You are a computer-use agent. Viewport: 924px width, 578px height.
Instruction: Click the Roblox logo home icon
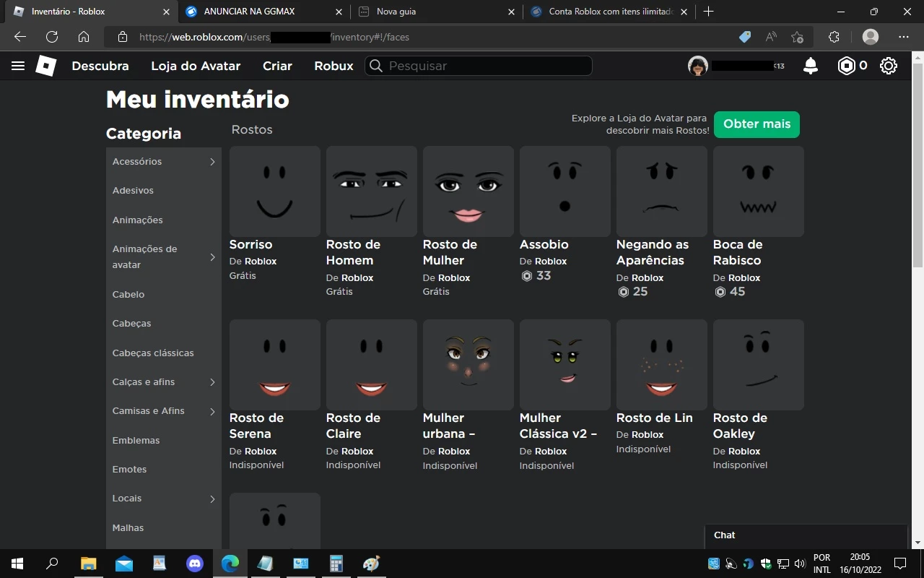point(45,66)
